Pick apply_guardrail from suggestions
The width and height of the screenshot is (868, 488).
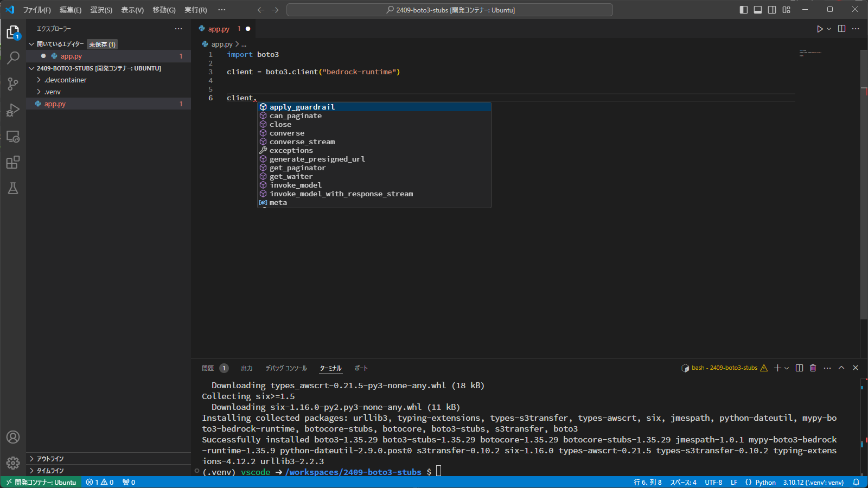374,107
